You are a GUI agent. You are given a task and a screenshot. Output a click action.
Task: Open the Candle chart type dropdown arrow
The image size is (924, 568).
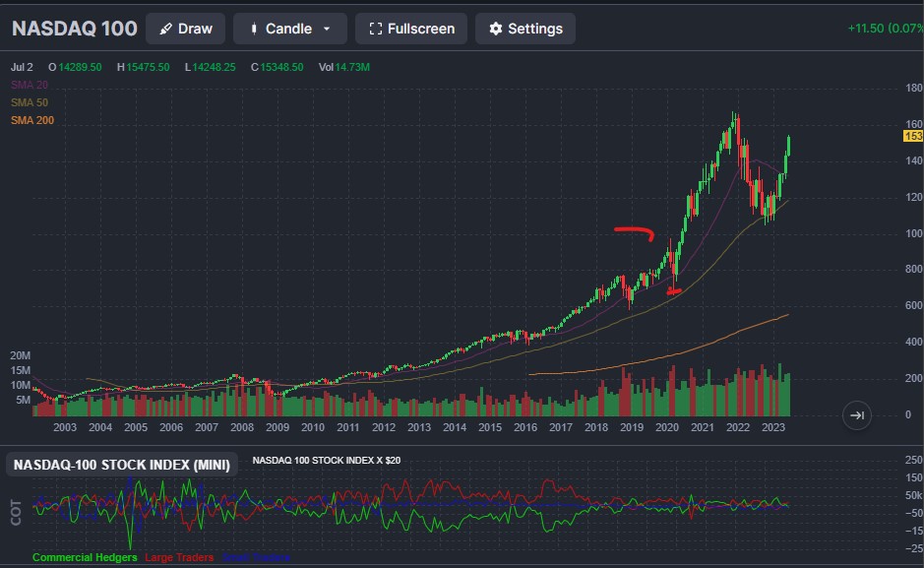tap(327, 29)
